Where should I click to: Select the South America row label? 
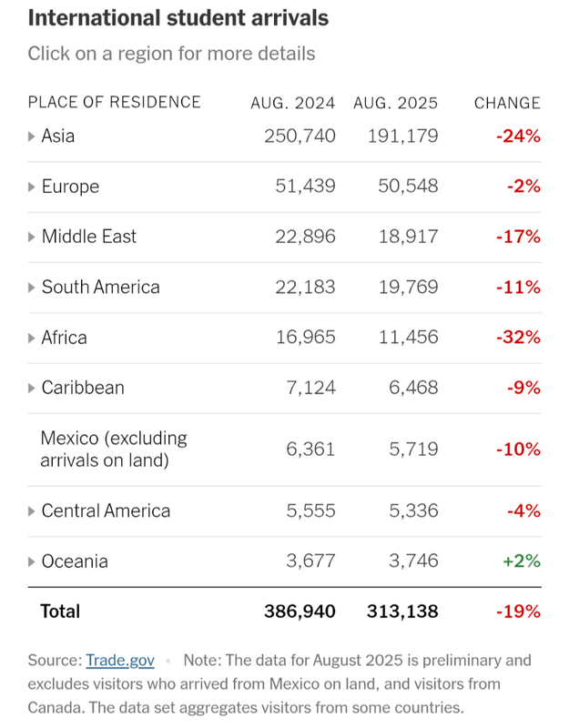100,288
